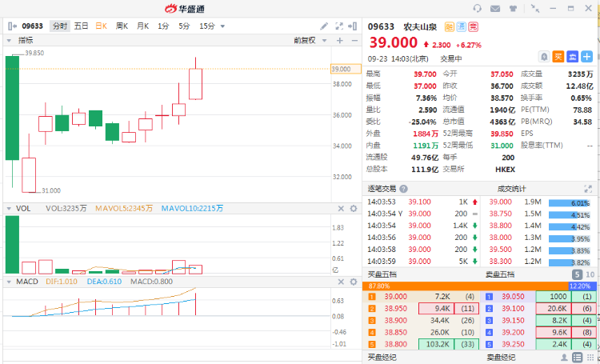Open the 前复权 adjustment dropdown
The width and height of the screenshot is (600, 364).
(x=308, y=40)
